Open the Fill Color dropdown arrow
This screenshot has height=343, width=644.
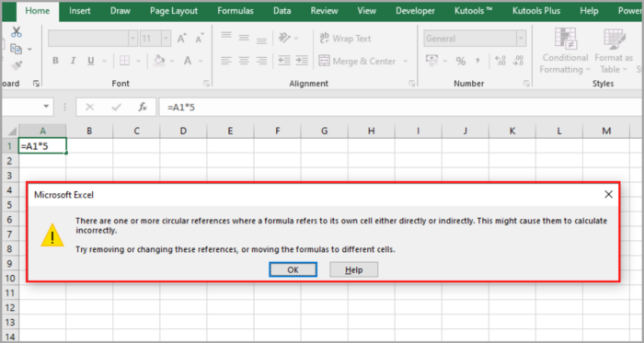[x=172, y=61]
